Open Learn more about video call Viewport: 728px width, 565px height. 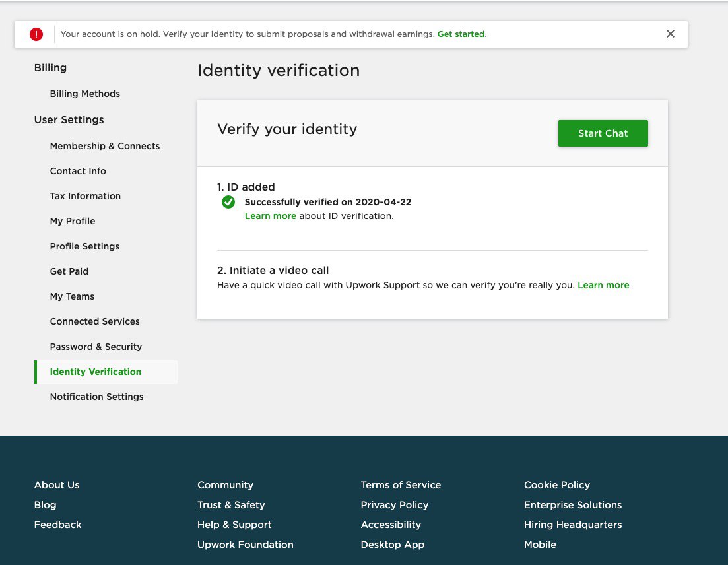(603, 286)
